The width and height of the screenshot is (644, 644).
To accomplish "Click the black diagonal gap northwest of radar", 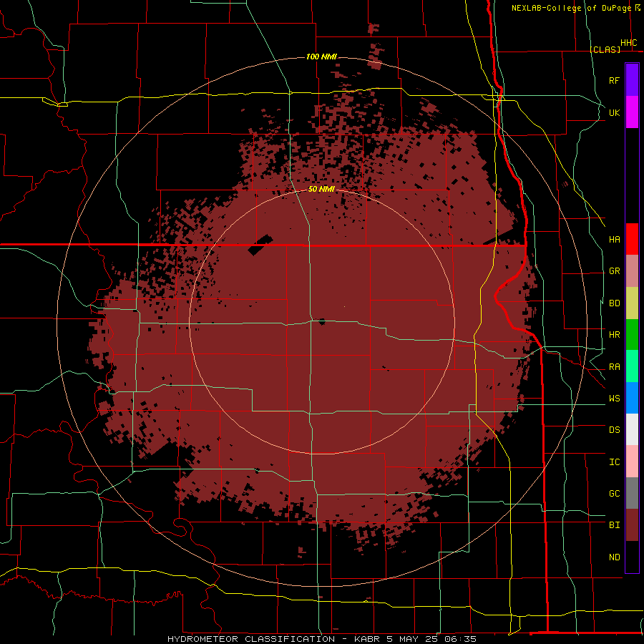I will [x=260, y=245].
